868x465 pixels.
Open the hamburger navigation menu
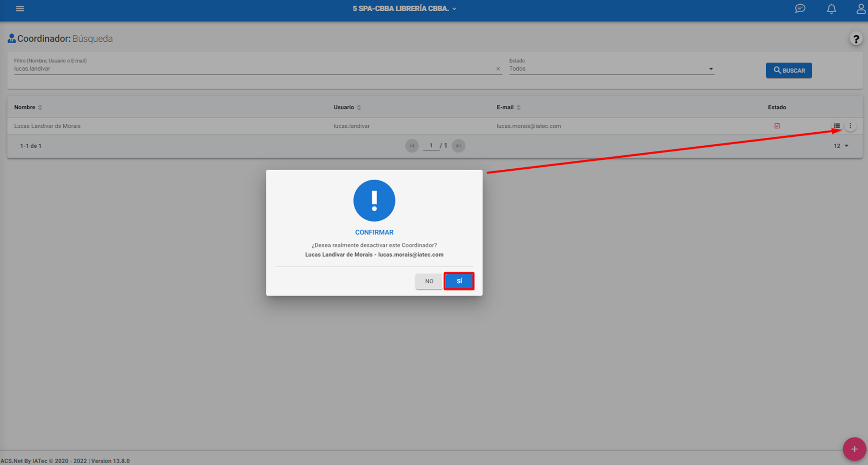[20, 8]
